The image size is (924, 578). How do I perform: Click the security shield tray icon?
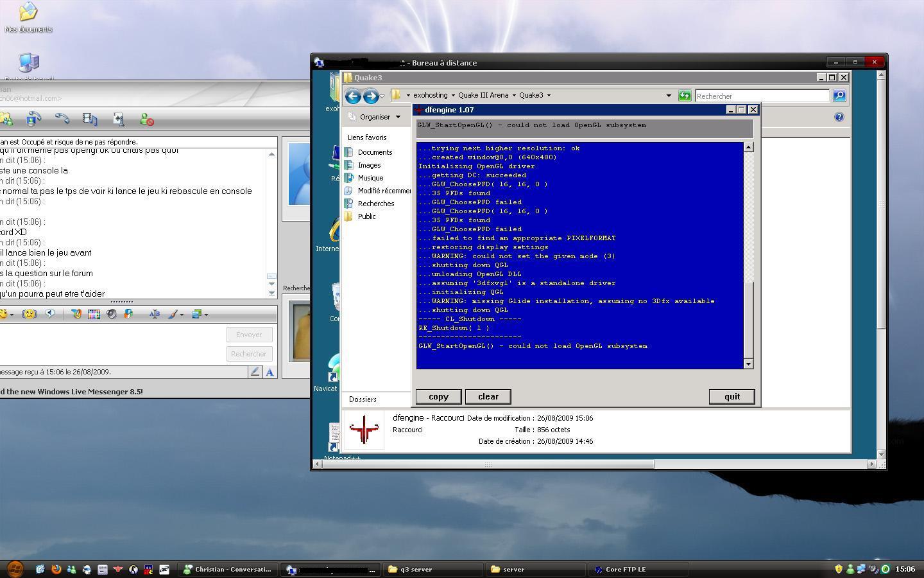tap(839, 569)
